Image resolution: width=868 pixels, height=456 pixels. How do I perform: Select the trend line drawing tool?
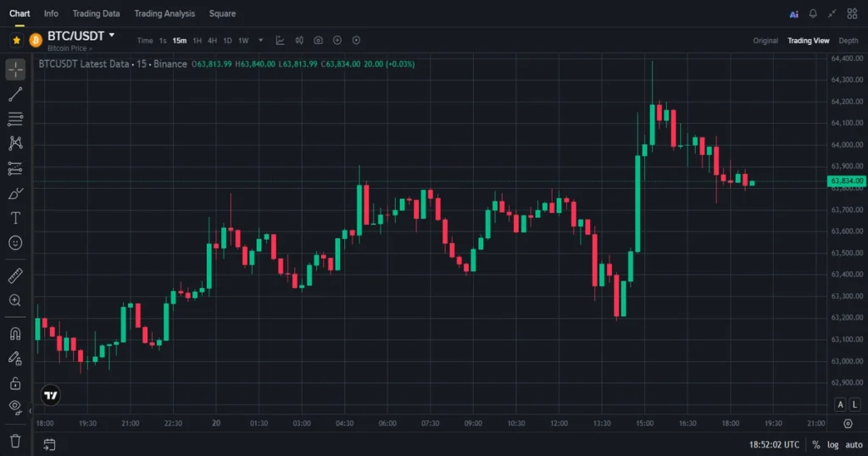pyautogui.click(x=15, y=95)
